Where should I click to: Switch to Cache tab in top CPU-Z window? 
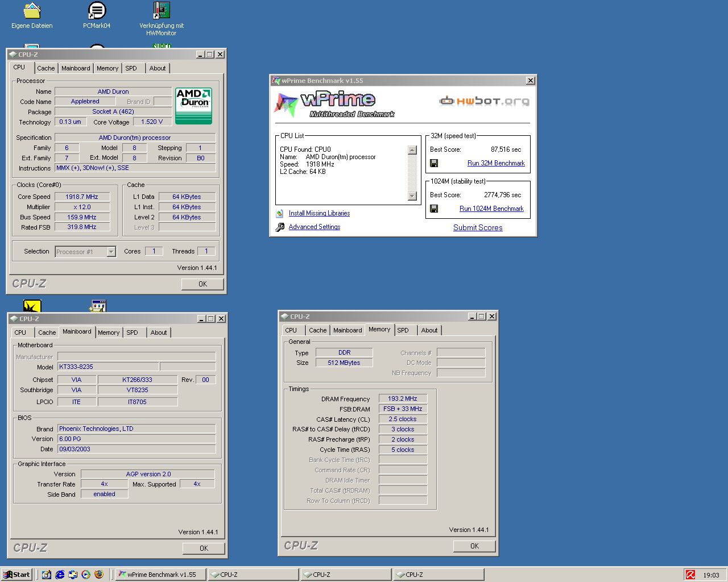pyautogui.click(x=46, y=68)
